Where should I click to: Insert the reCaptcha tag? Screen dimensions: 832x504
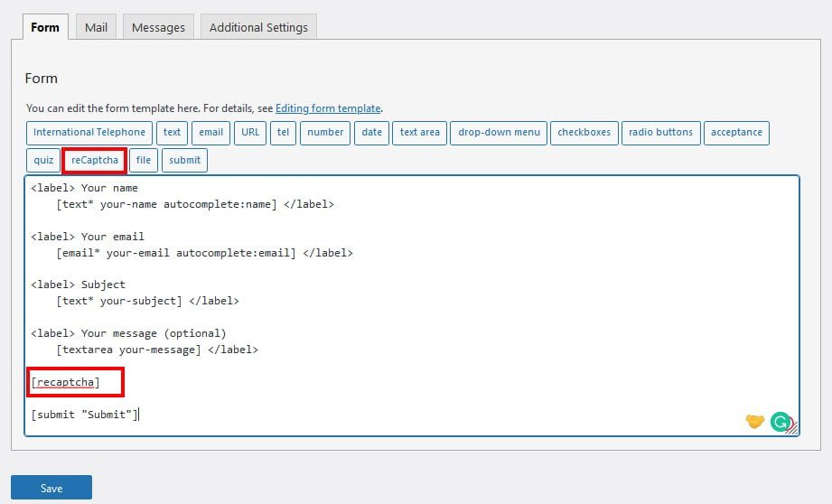(95, 160)
